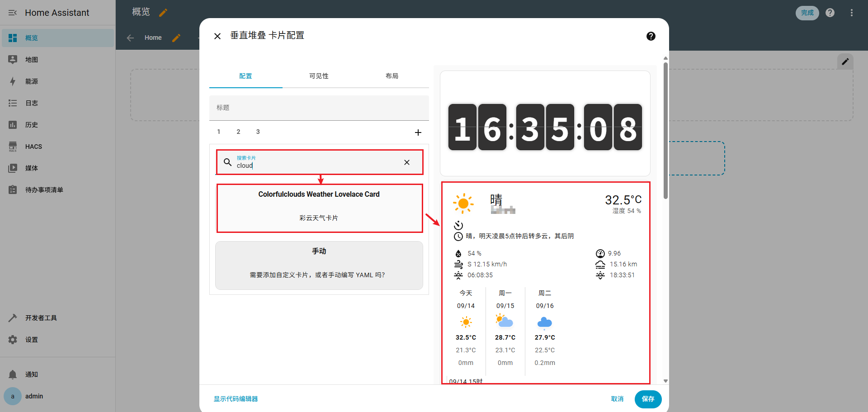Image resolution: width=868 pixels, height=412 pixels.
Task: Open the dialog help question mark
Action: (x=651, y=36)
